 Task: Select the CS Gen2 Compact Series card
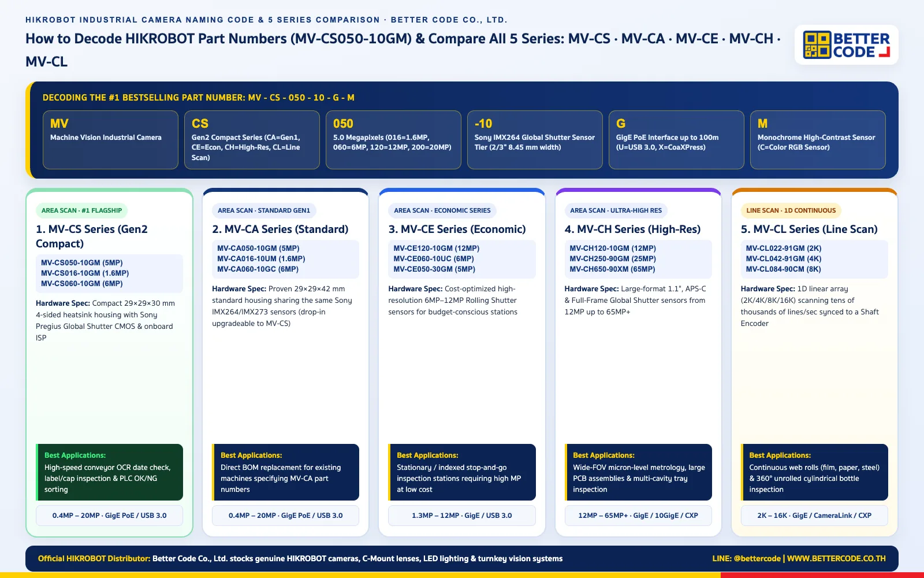click(x=252, y=140)
